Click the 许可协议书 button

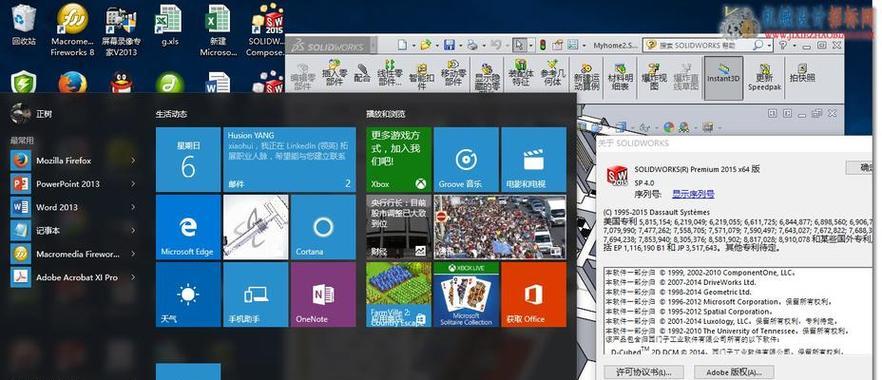coord(644,372)
